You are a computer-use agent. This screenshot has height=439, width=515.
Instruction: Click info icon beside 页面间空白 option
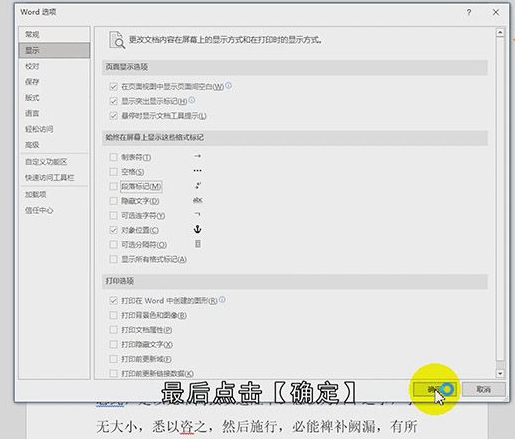pyautogui.click(x=228, y=85)
